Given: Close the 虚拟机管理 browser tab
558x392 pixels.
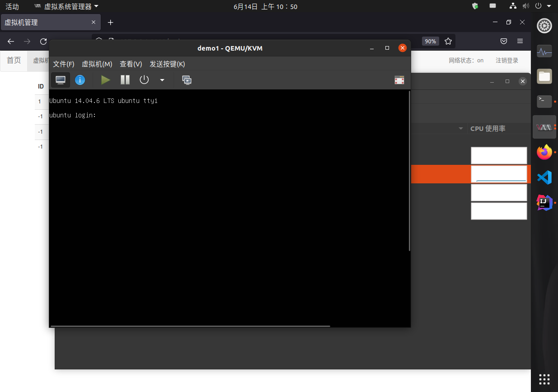Looking at the screenshot, I should tap(94, 22).
